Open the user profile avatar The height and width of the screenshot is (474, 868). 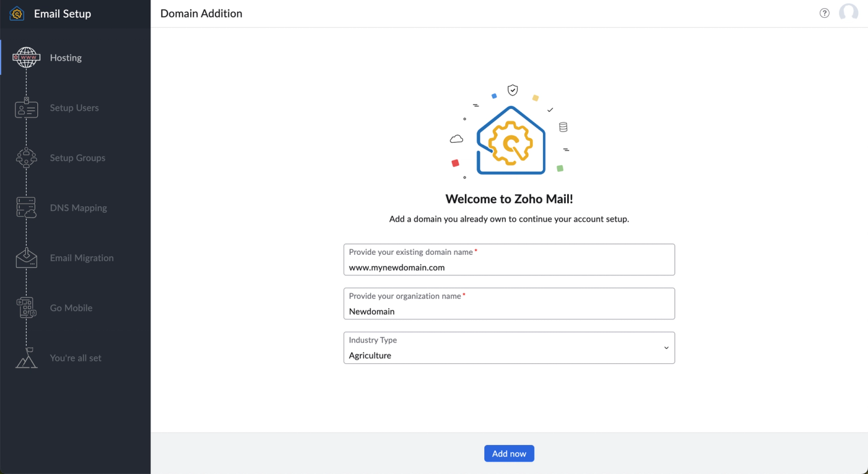tap(848, 13)
